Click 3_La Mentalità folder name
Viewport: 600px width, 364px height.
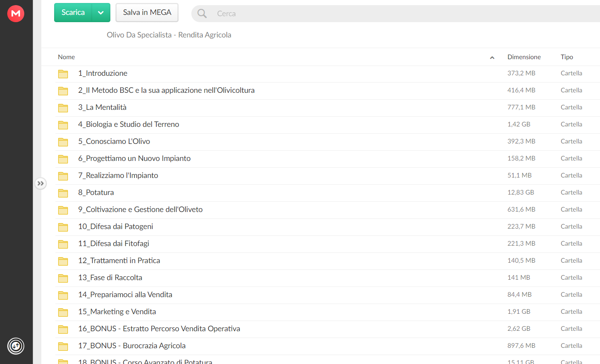coord(102,107)
